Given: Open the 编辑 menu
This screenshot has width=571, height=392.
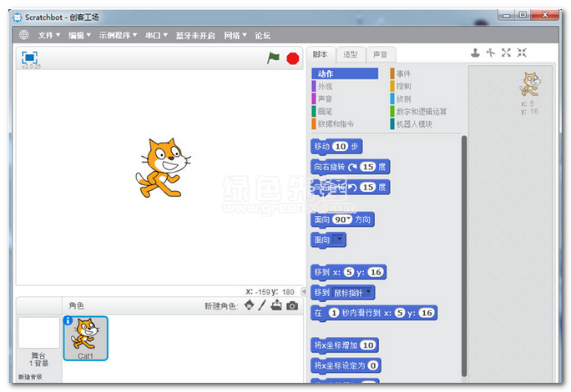Looking at the screenshot, I should point(79,35).
